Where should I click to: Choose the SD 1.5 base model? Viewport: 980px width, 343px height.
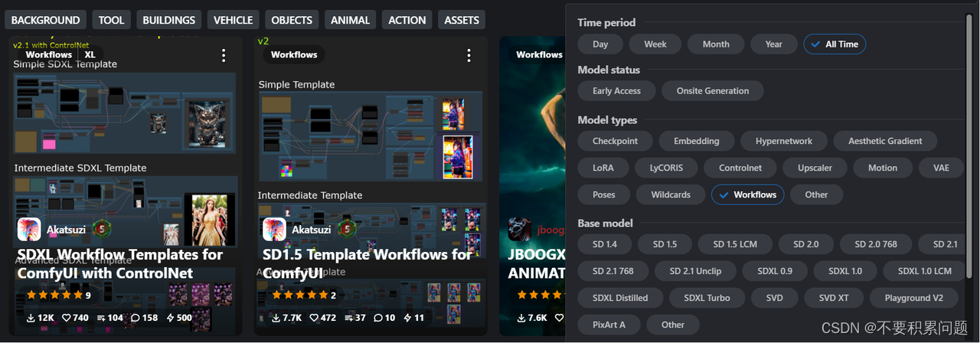coord(665,244)
